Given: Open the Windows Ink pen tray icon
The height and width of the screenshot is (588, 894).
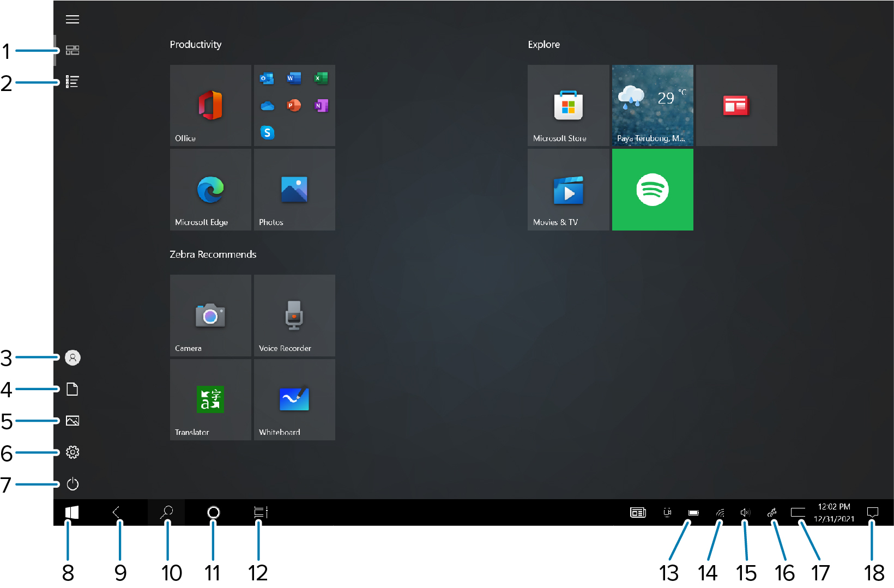Looking at the screenshot, I should 772,512.
